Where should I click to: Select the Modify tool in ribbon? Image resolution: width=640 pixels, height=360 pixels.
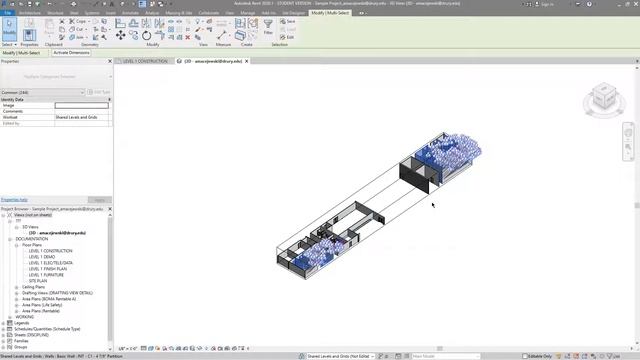click(9, 29)
